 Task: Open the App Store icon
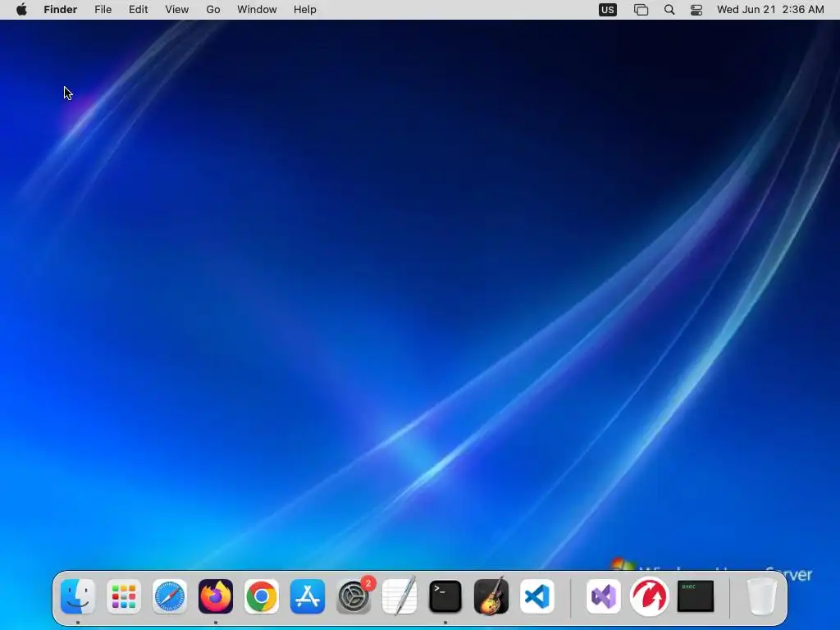(308, 596)
